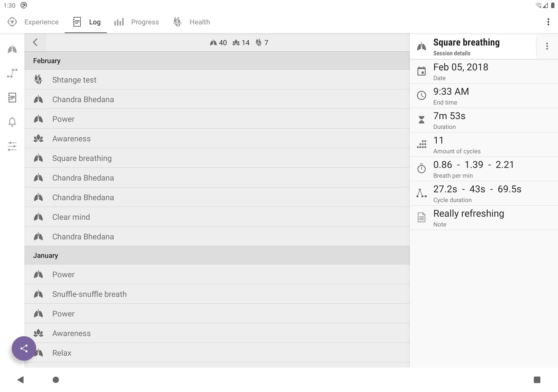The width and height of the screenshot is (558, 392).
Task: Open first Power session under January
Action: [x=217, y=274]
